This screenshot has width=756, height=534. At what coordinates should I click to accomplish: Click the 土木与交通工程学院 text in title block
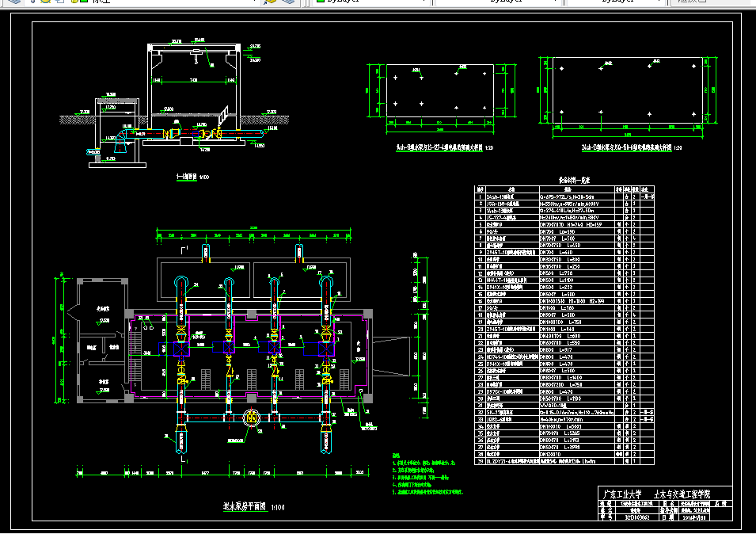coord(682,494)
